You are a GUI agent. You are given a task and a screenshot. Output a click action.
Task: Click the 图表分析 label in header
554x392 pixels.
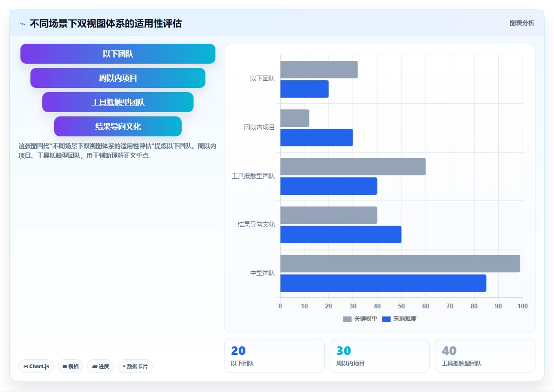(522, 23)
